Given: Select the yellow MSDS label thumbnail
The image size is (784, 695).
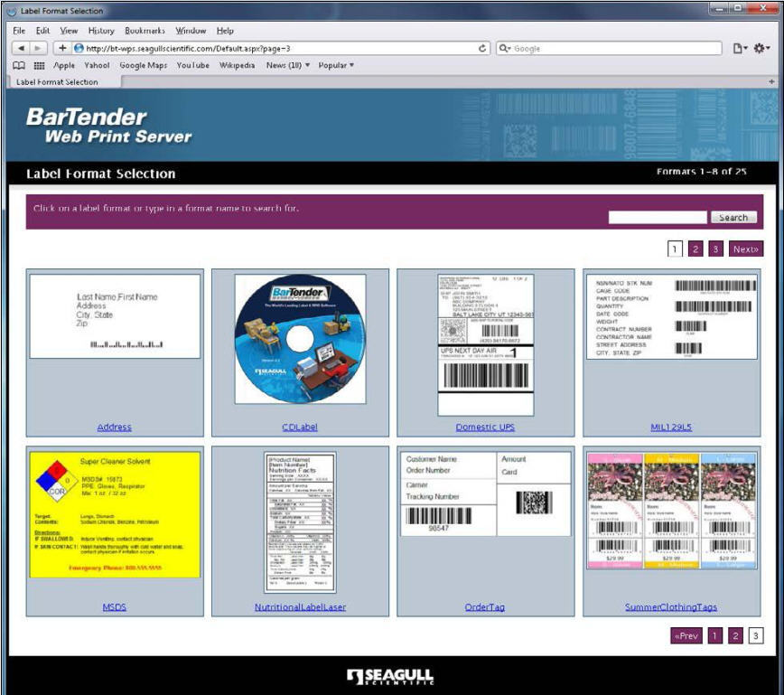Looking at the screenshot, I should click(x=115, y=515).
